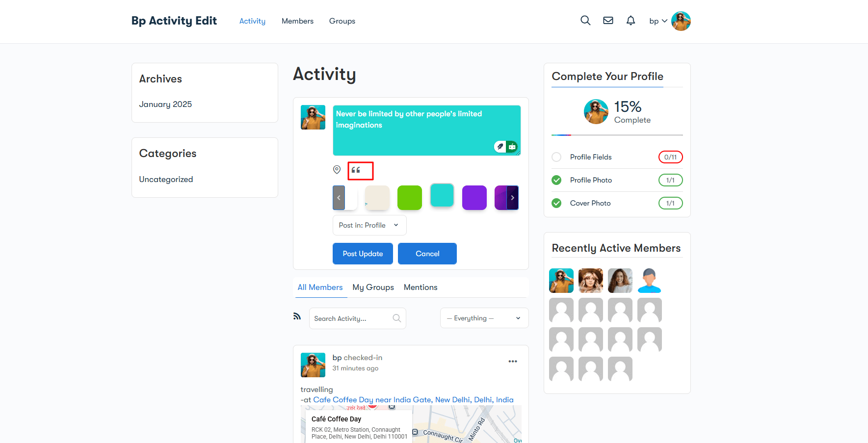Open the activity RSS feed icon
The width and height of the screenshot is (868, 443).
(x=297, y=316)
